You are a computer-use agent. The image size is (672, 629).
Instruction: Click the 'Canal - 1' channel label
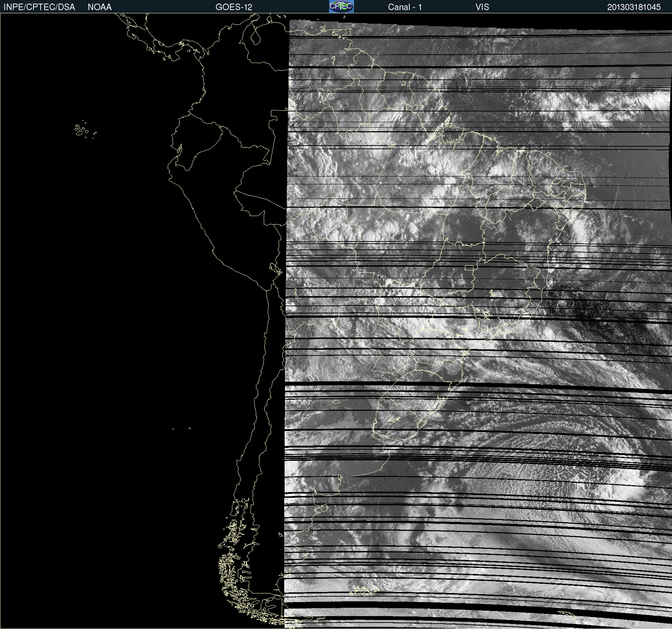click(x=405, y=7)
